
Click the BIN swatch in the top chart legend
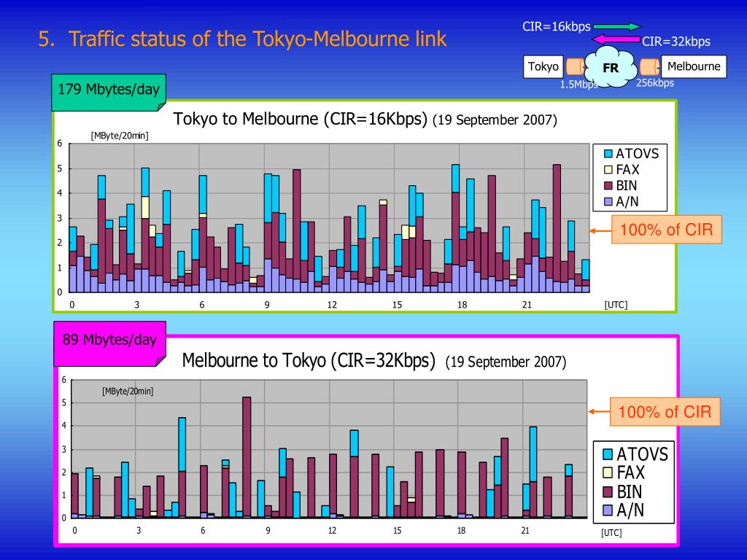tap(608, 185)
